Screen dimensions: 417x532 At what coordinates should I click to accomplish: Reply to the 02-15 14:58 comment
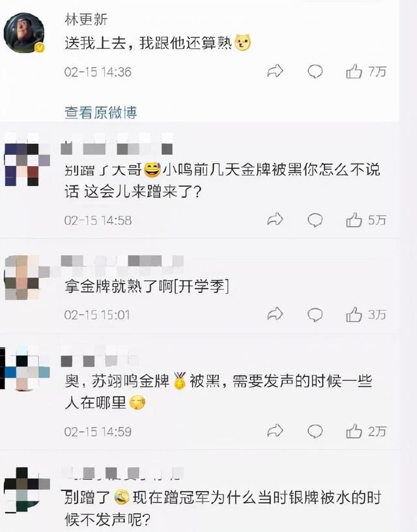[x=315, y=220]
